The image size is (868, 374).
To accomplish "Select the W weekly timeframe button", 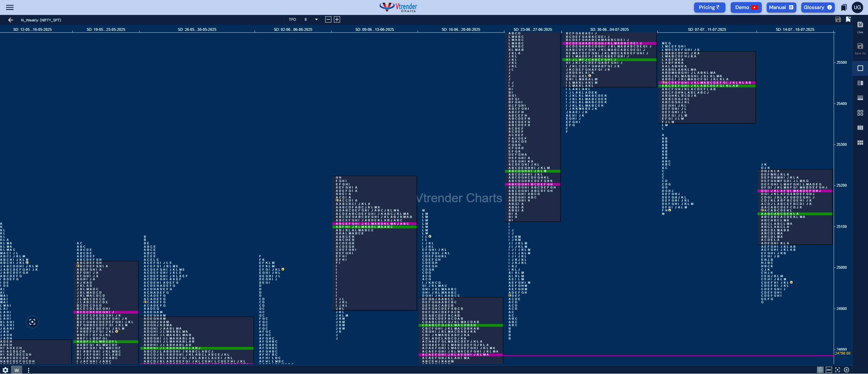I will click(x=17, y=370).
